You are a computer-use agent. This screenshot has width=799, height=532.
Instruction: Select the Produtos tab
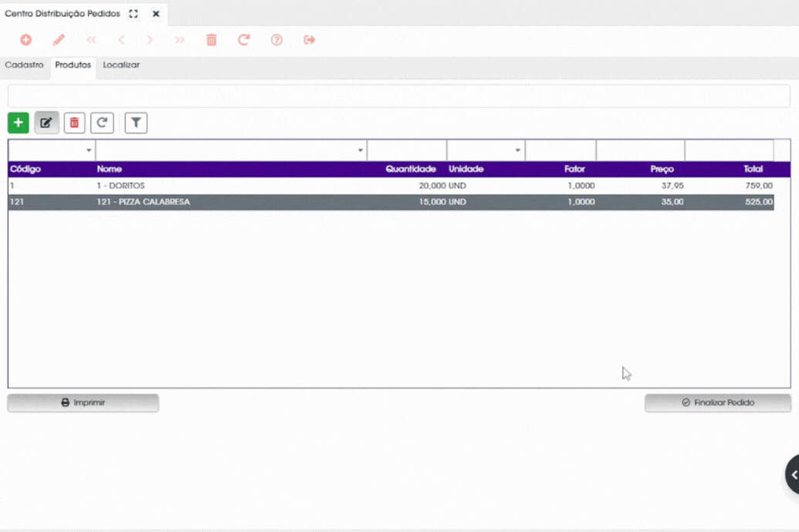73,65
